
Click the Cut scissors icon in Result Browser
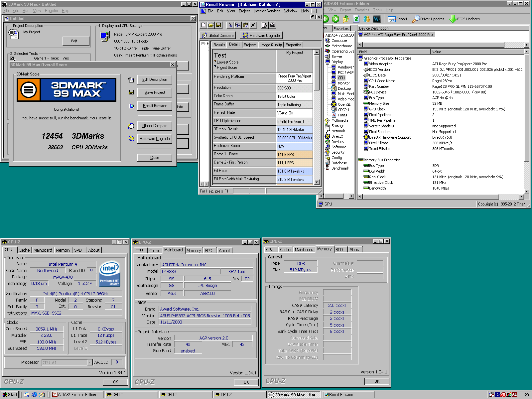(x=230, y=25)
